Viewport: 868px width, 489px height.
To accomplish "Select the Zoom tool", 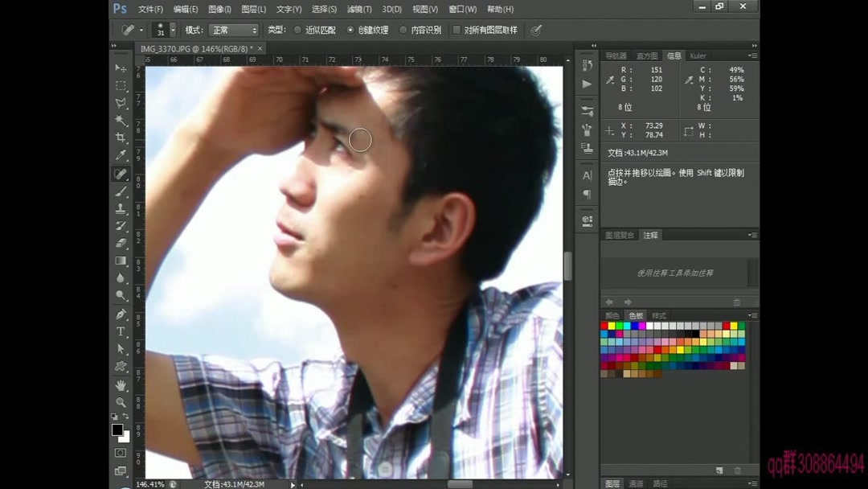I will point(122,401).
